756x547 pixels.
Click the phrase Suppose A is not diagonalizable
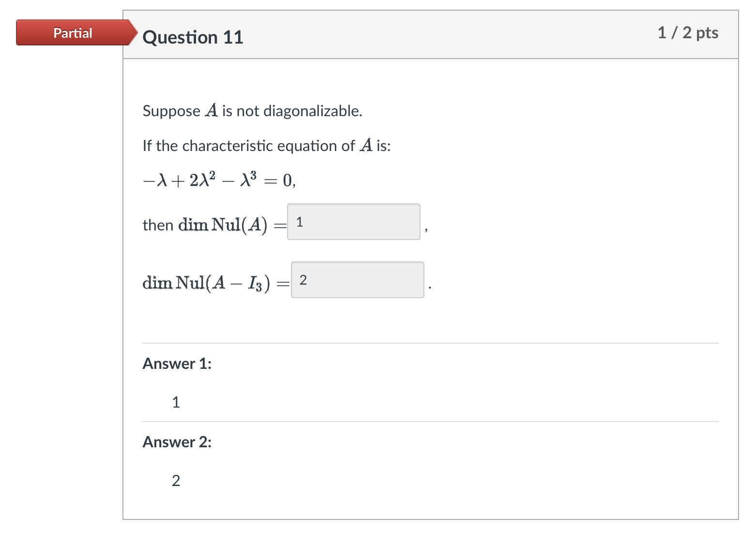pos(253,111)
